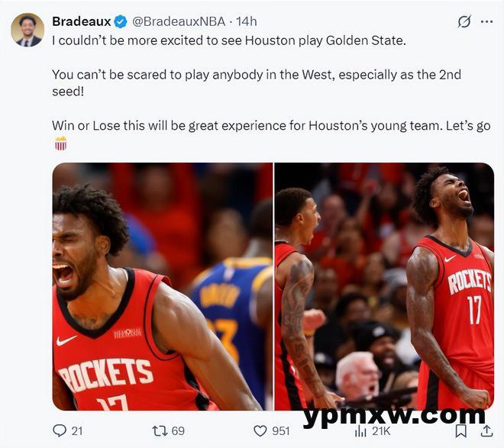Like the tweet with heart icon

pyautogui.click(x=260, y=430)
